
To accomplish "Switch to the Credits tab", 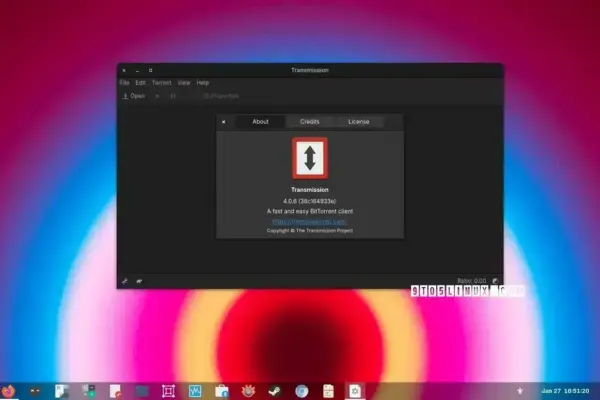I will (x=310, y=122).
